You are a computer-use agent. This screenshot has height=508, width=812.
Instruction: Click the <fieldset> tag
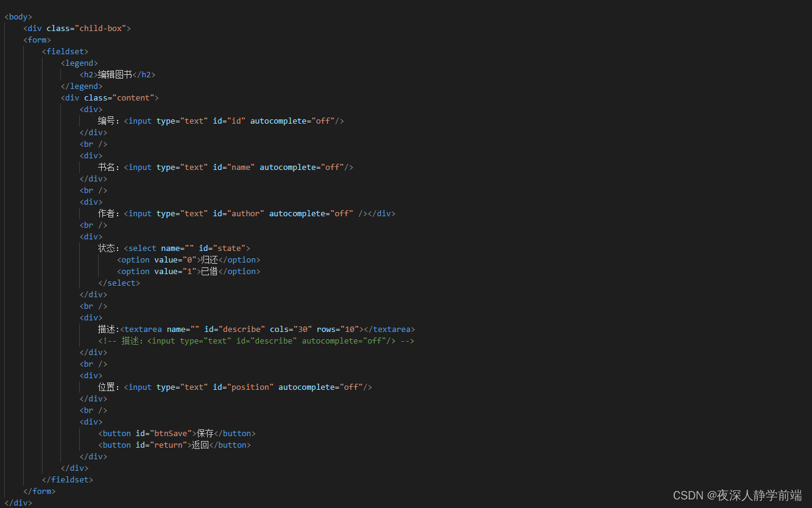point(65,51)
